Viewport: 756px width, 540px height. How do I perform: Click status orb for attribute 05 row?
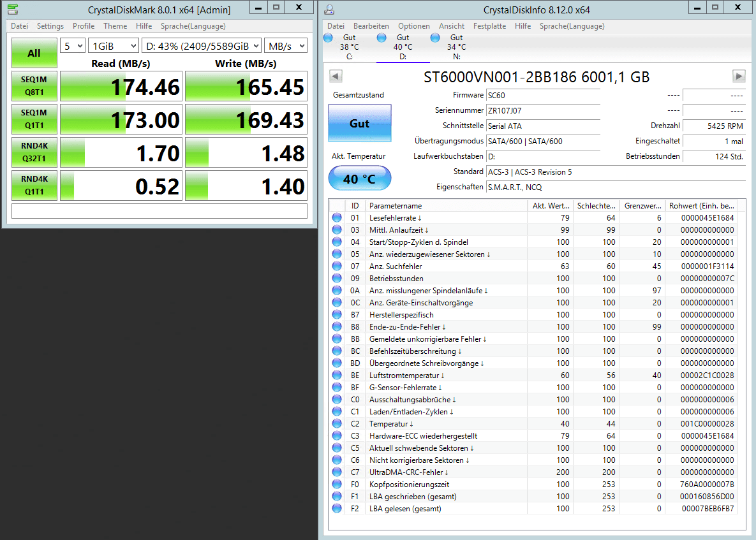pos(337,254)
